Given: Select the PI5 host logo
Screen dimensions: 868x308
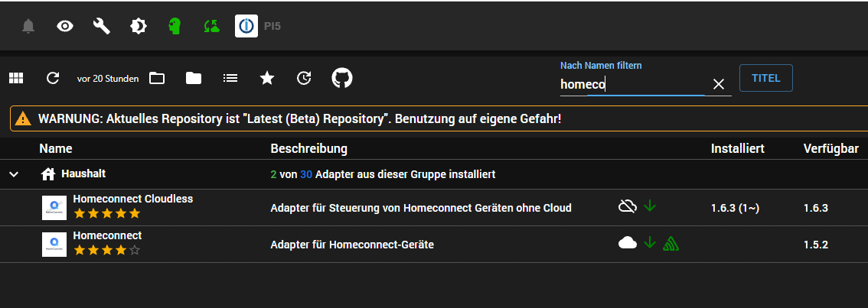Looking at the screenshot, I should click(x=246, y=27).
